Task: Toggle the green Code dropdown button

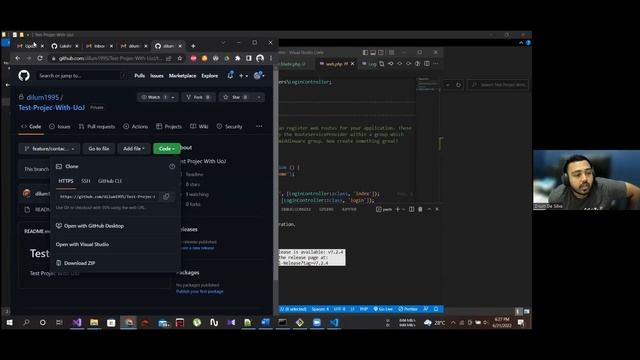Action: pos(167,149)
